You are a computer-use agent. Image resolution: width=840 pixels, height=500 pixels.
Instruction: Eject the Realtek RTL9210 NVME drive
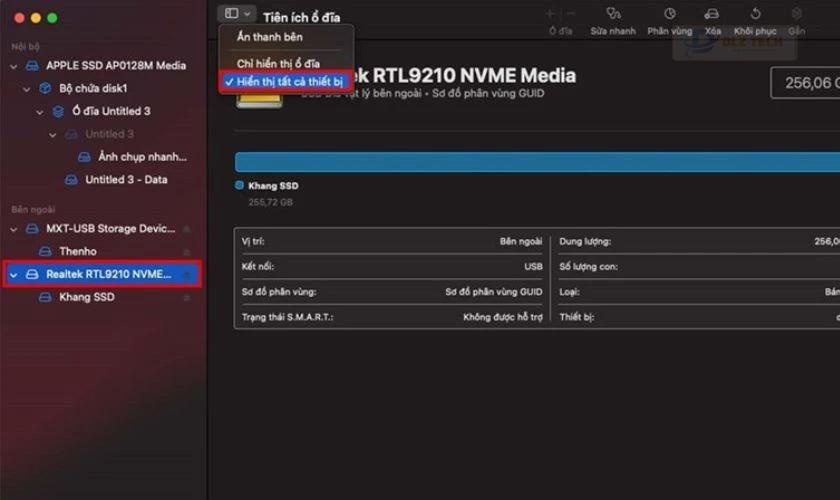pyautogui.click(x=186, y=274)
